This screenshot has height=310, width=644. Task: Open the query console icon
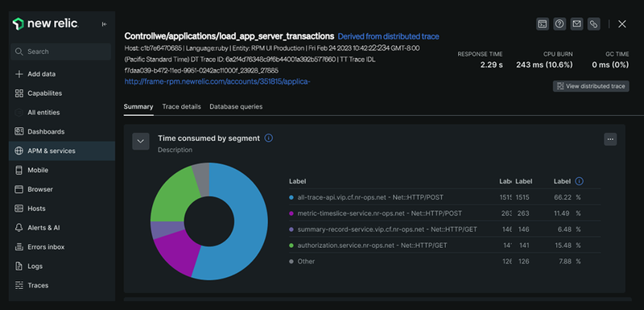click(x=543, y=24)
